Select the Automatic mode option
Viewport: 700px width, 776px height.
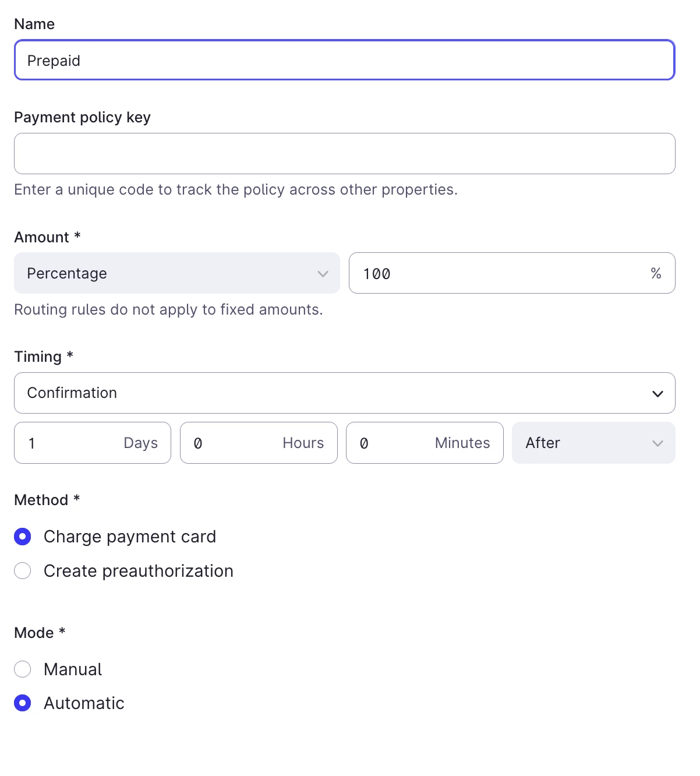coord(23,703)
